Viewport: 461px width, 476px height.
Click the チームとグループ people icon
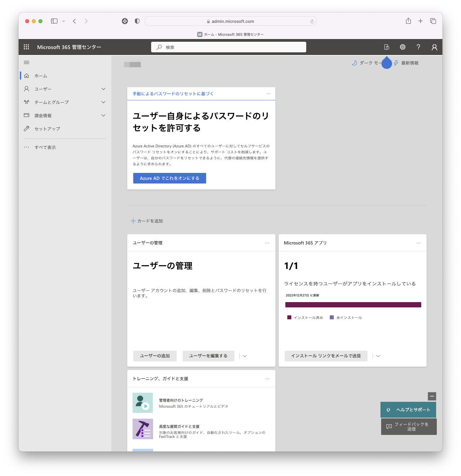(27, 102)
